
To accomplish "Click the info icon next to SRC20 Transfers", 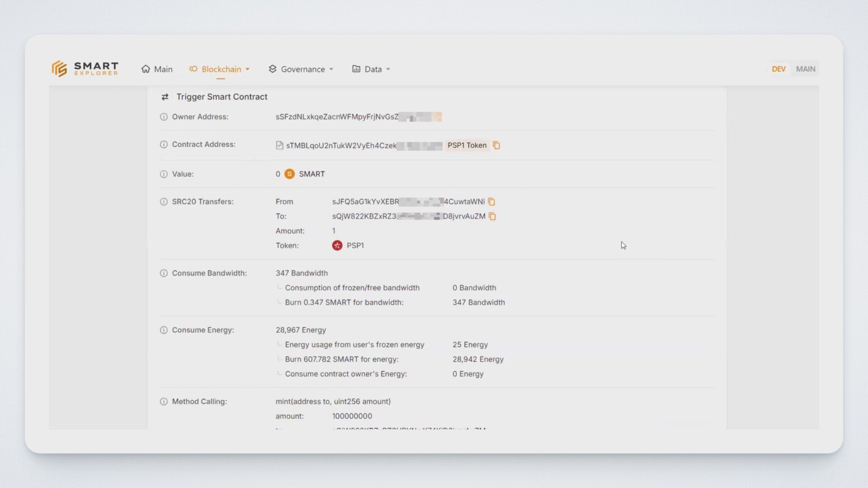I will coord(164,202).
